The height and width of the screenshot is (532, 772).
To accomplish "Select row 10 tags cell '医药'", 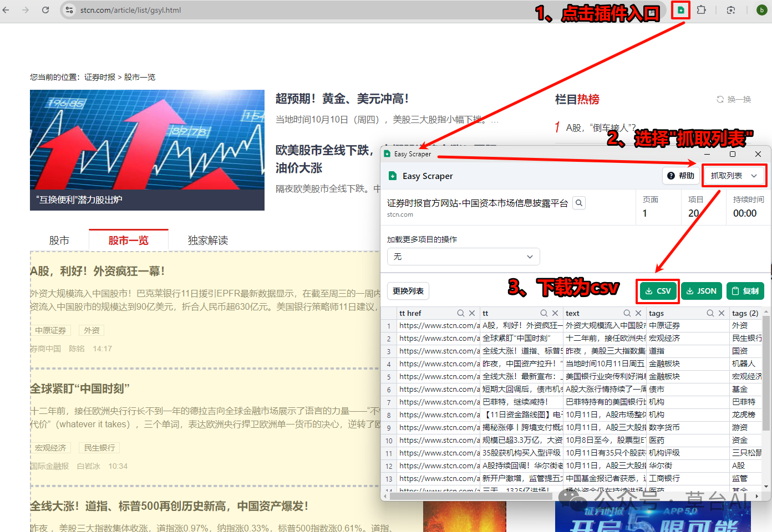I will 688,441.
